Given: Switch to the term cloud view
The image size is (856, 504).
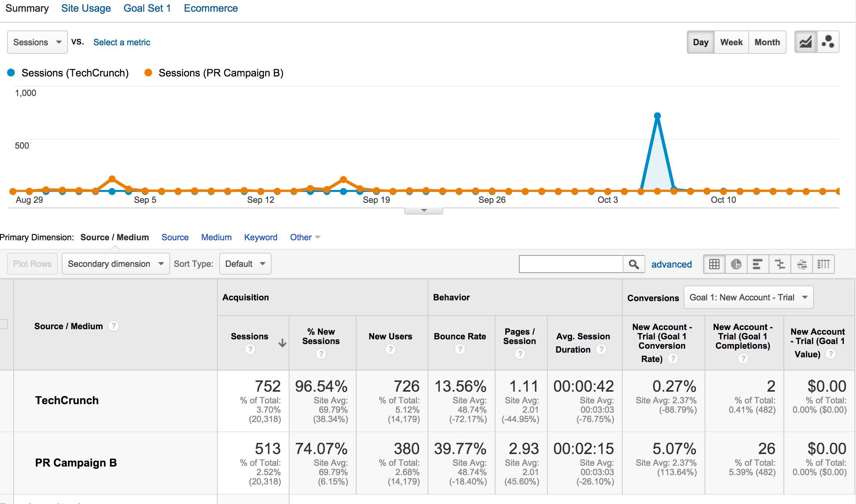Looking at the screenshot, I should pyautogui.click(x=802, y=264).
